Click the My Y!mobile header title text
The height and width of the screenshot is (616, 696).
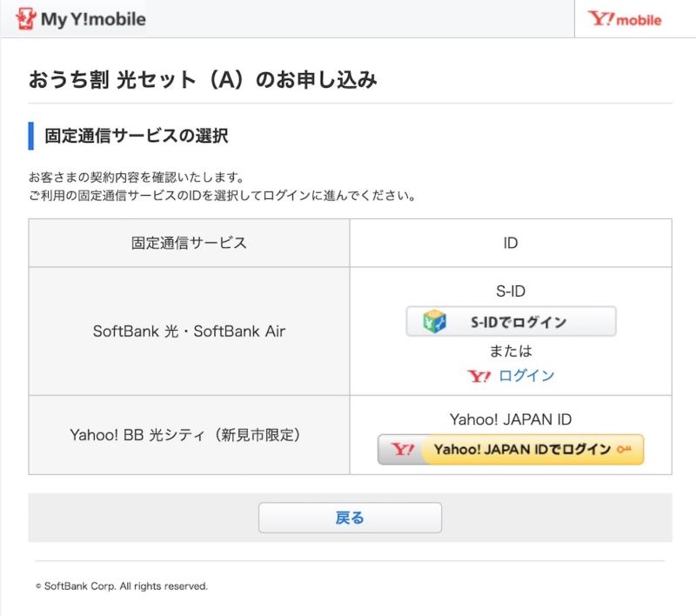[x=93, y=19]
